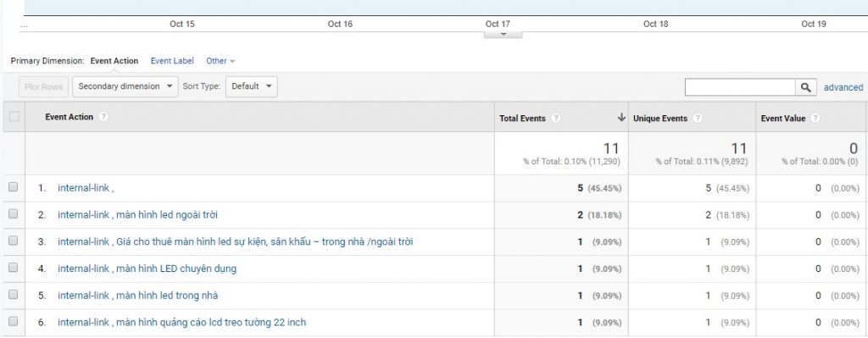Collapse the chart using the handle below Oct 17
Screen dimensions: 868x338
[504, 34]
